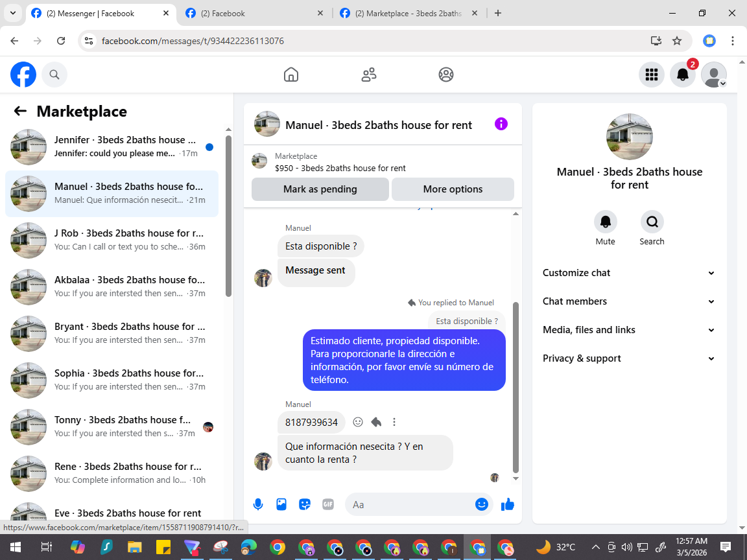Expand the Customize chat section
Image resolution: width=747 pixels, height=560 pixels.
point(629,273)
